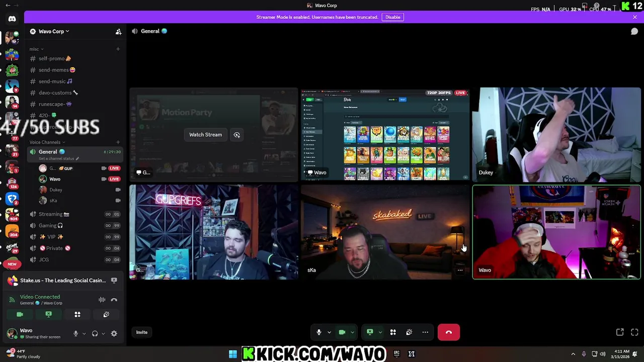Focus Dukey's camera tile
644x362 pixels.
pyautogui.click(x=556, y=135)
